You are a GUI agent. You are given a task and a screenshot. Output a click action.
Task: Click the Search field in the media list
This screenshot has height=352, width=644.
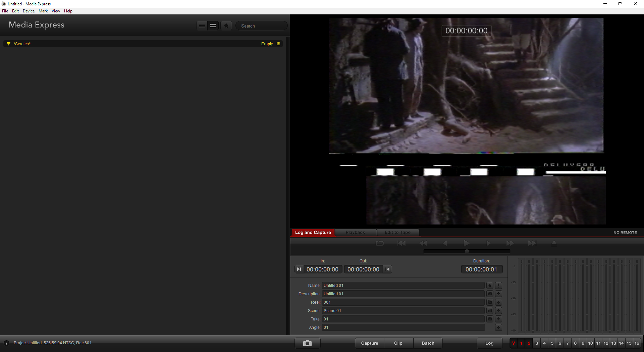click(262, 26)
